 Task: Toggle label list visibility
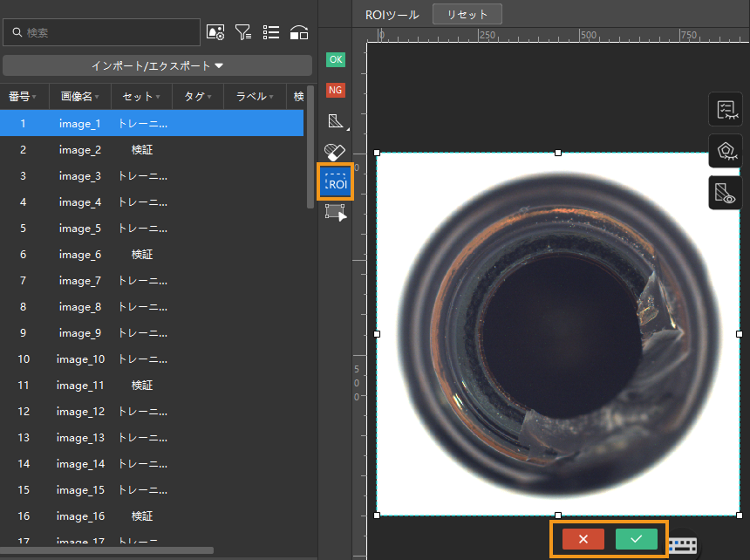coord(726,110)
